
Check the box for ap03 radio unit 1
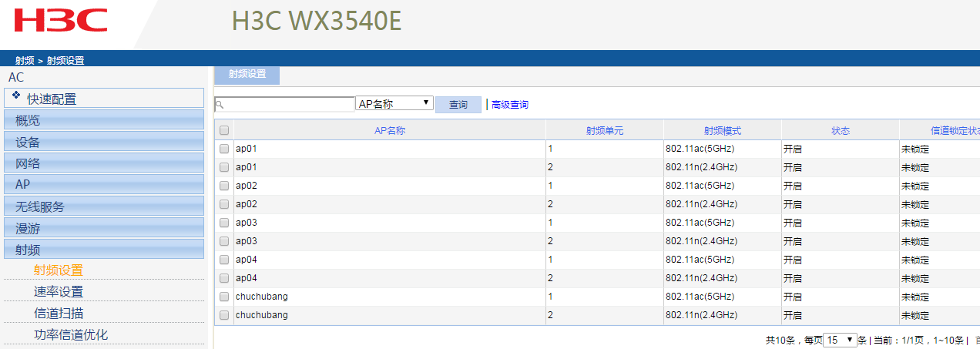click(224, 223)
